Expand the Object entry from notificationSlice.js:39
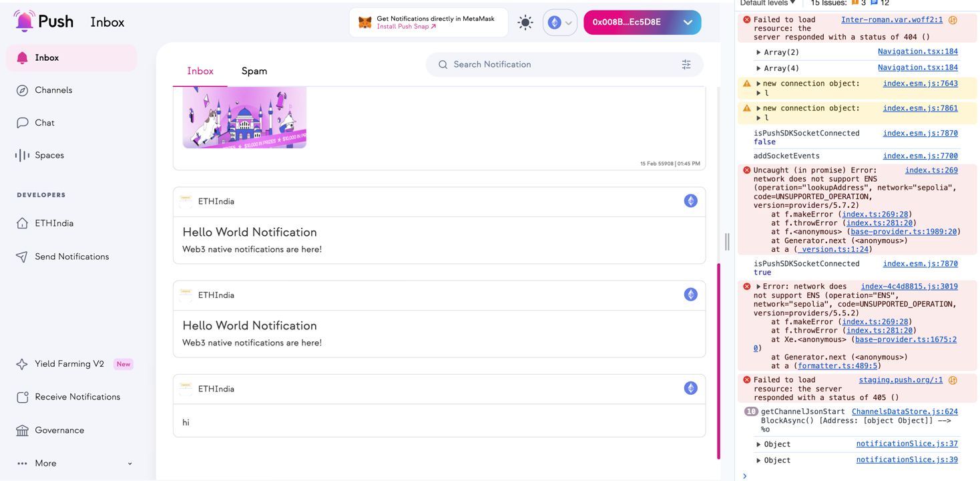The height and width of the screenshot is (481, 980). pos(758,460)
